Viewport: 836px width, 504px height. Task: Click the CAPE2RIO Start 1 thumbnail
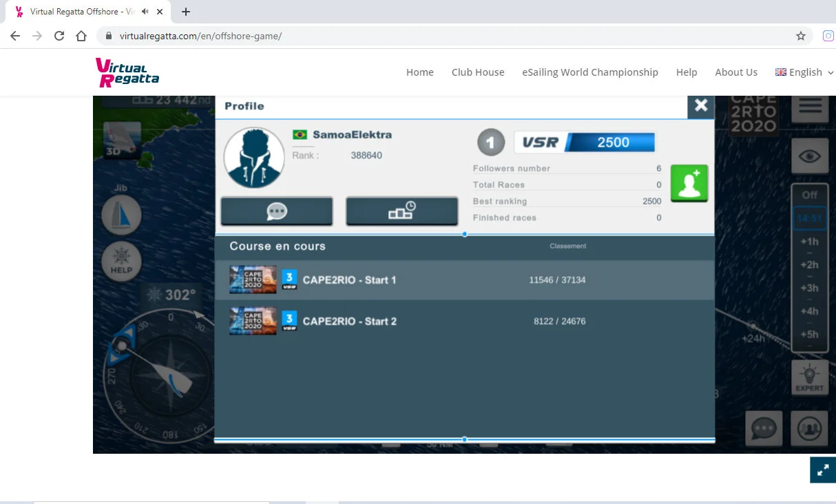(x=253, y=280)
